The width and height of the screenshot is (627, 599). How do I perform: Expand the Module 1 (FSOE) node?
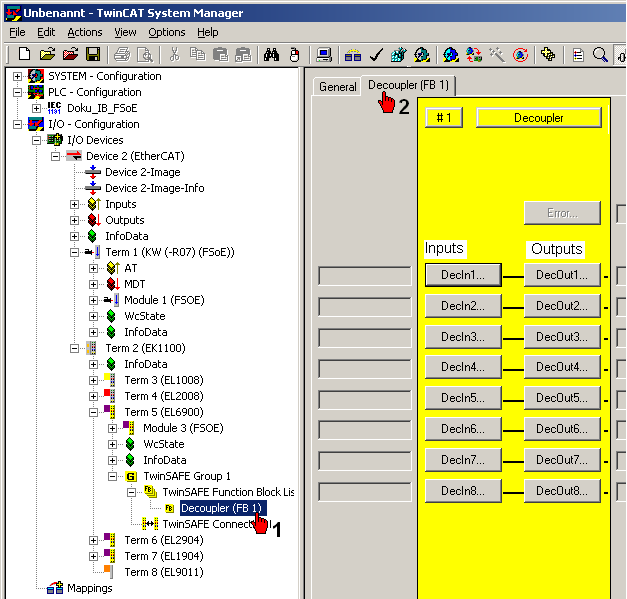pos(93,300)
